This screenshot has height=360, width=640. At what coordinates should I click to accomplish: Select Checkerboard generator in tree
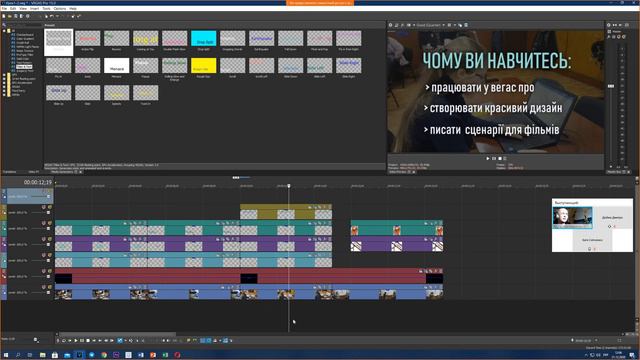tap(25, 35)
